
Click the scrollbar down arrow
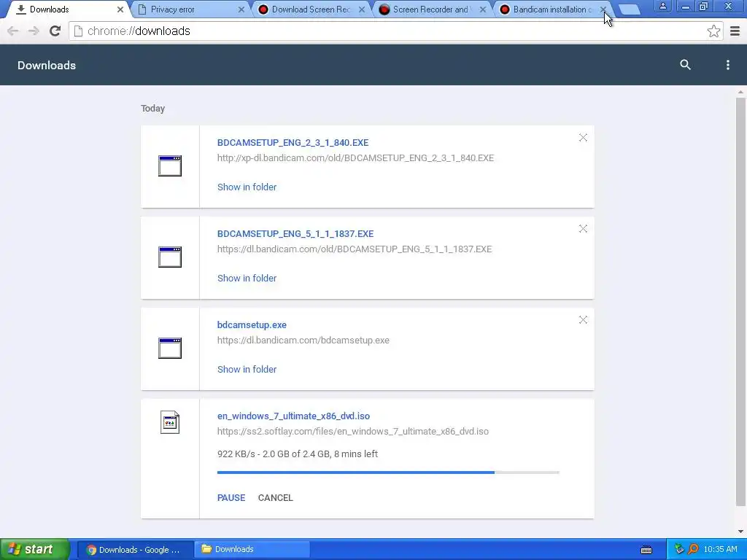[x=740, y=532]
